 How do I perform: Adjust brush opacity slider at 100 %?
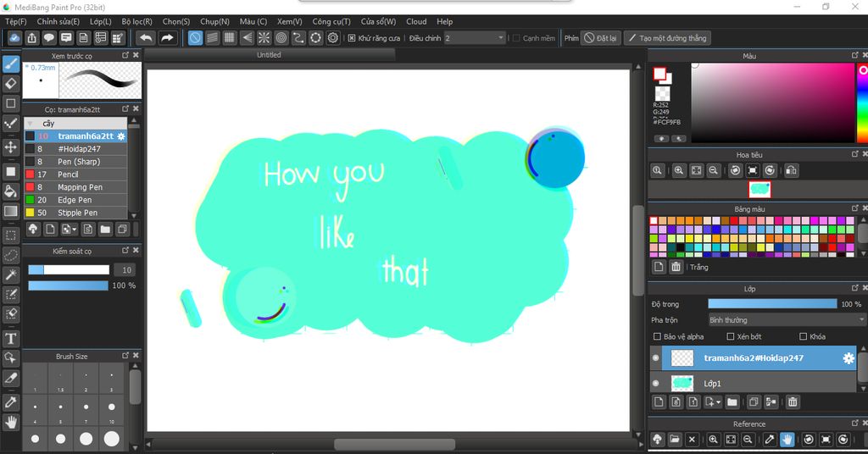(x=68, y=285)
